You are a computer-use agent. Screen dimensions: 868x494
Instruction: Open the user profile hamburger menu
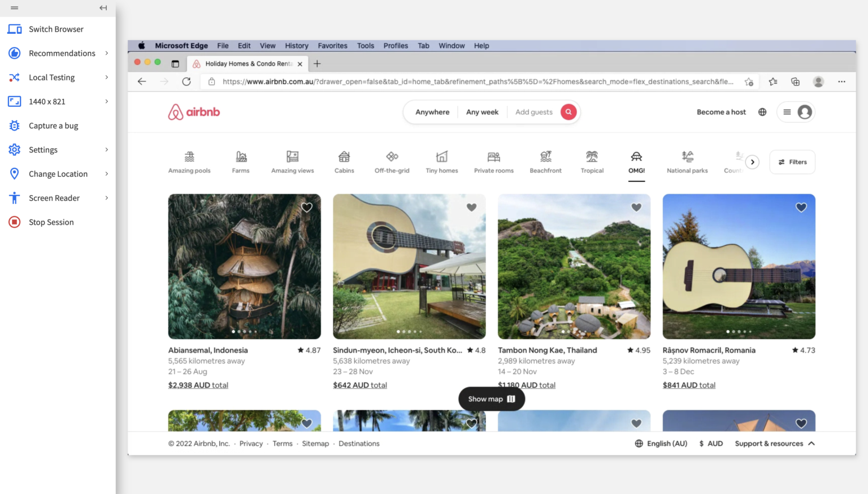[x=796, y=112]
